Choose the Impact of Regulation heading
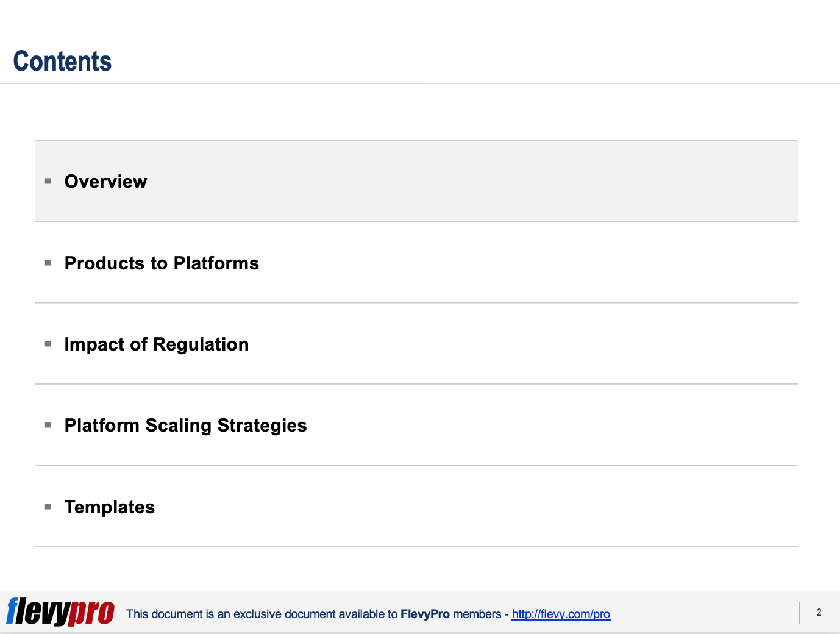 coord(157,344)
